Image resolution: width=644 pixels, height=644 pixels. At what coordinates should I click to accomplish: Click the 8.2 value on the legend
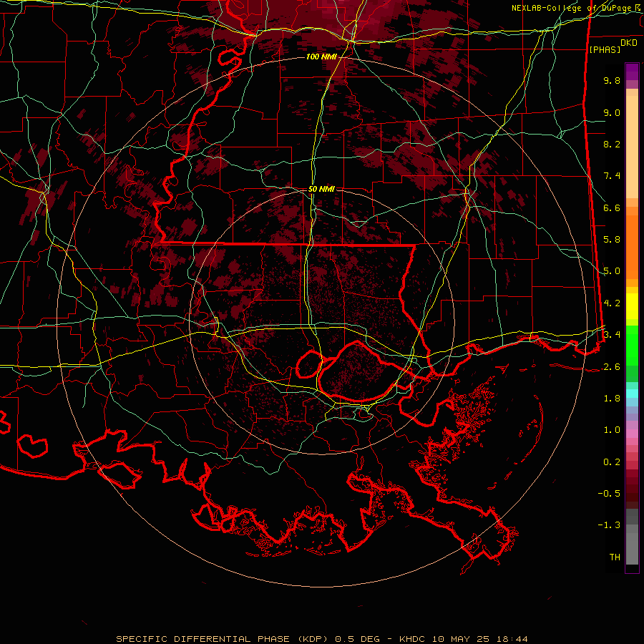coord(612,144)
